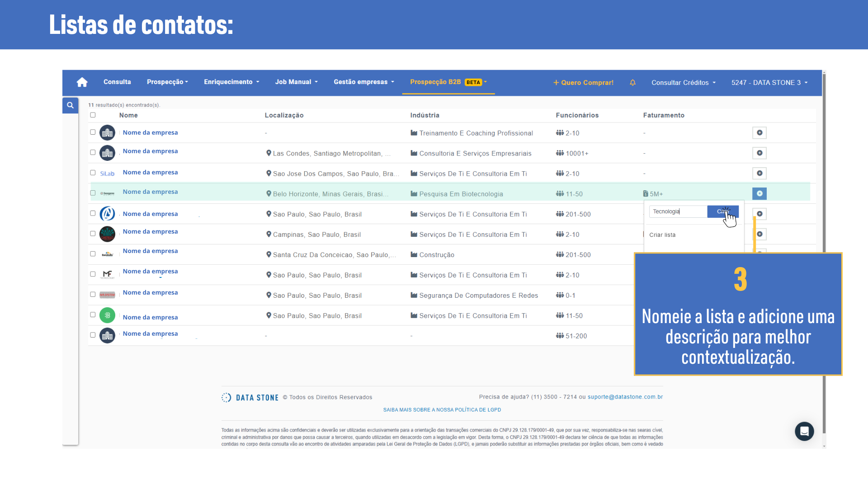The width and height of the screenshot is (868, 488).
Task: Click the SiLab company logo
Action: coord(107,174)
